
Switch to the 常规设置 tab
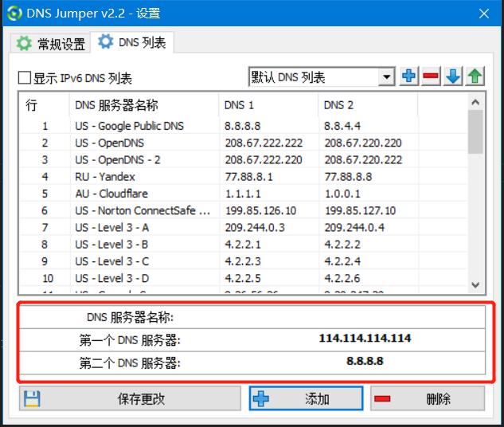(x=51, y=44)
